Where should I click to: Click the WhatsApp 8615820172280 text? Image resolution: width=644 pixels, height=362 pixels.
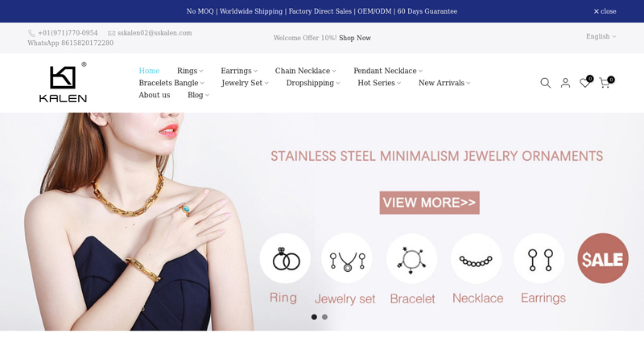pos(71,43)
